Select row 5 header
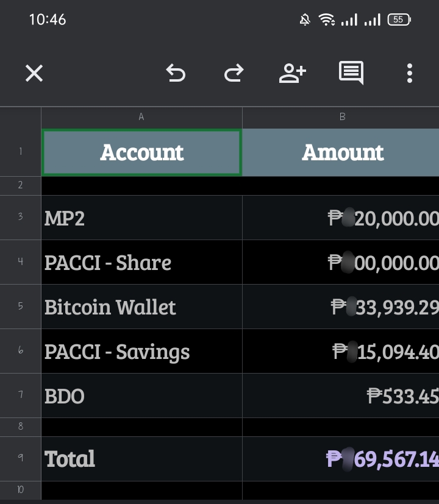439x504 pixels. pos(21,307)
